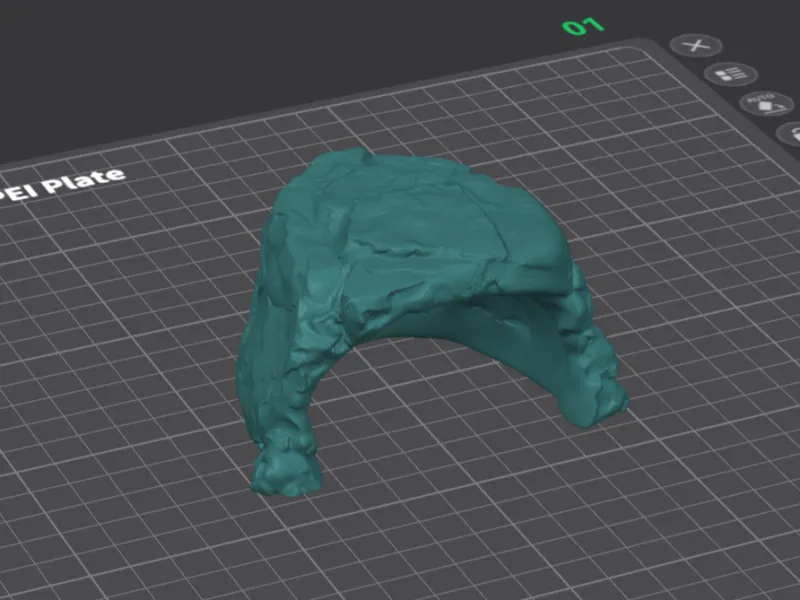This screenshot has width=800, height=600.
Task: Click the AUTO orient plate icon
Action: point(766,104)
